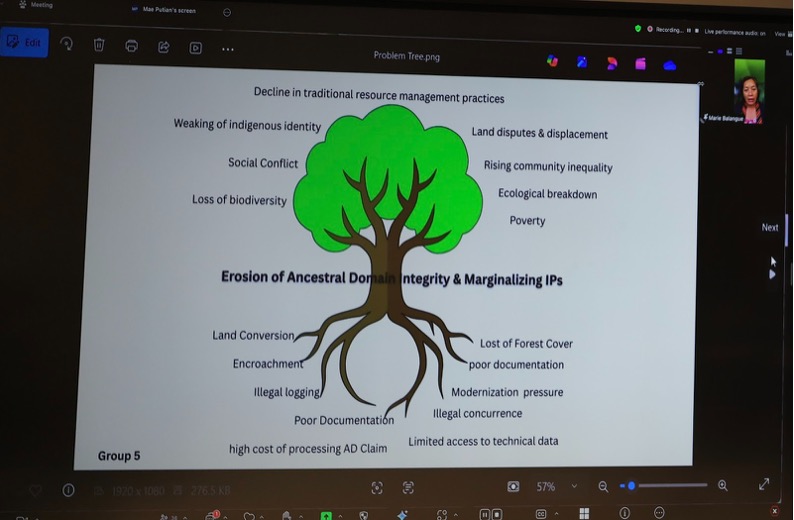Start slideshow with the play icon
Viewport: 794px width, 520px height.
pyautogui.click(x=196, y=47)
